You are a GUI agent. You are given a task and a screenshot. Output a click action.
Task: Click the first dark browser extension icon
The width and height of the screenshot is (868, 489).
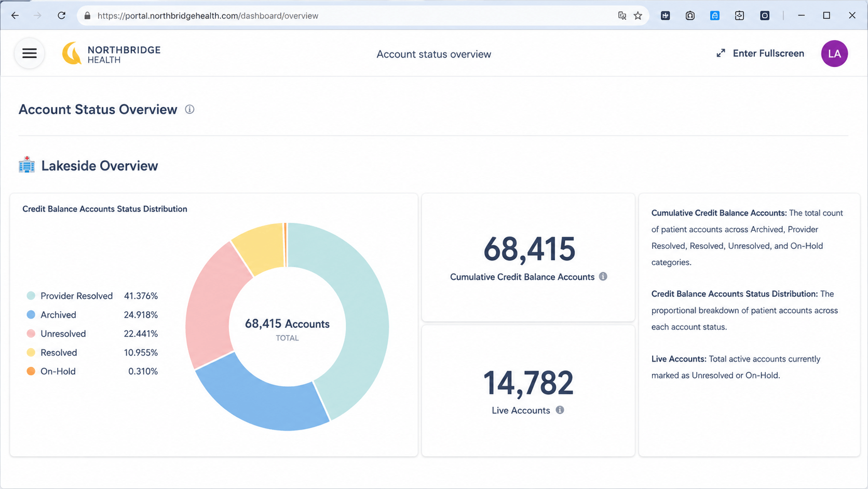[x=665, y=16]
